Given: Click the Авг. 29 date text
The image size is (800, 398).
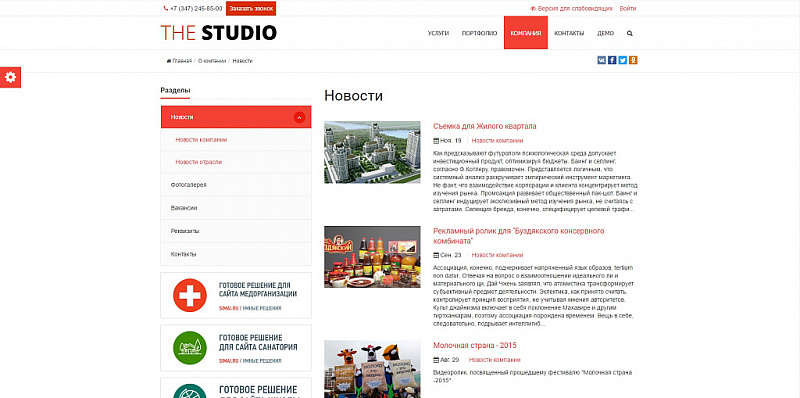Looking at the screenshot, I should point(449,360).
